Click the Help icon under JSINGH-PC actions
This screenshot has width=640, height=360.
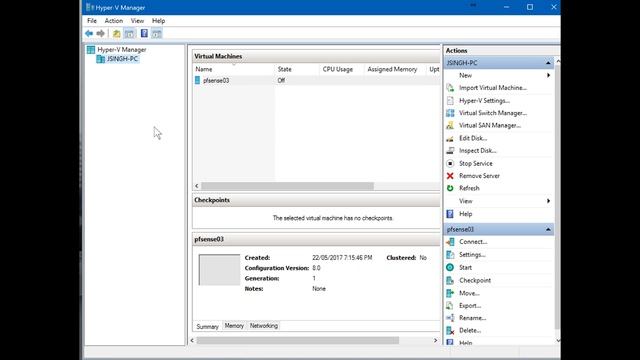[x=450, y=214]
